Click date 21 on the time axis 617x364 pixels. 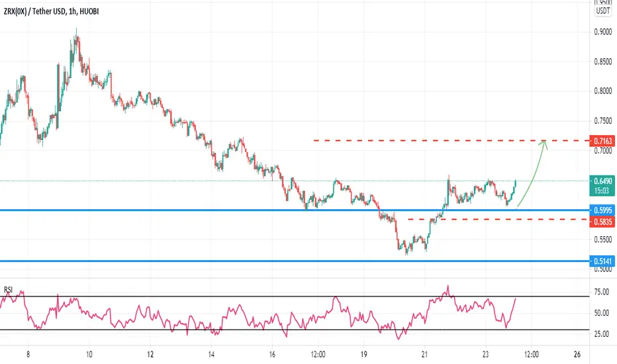pos(424,354)
